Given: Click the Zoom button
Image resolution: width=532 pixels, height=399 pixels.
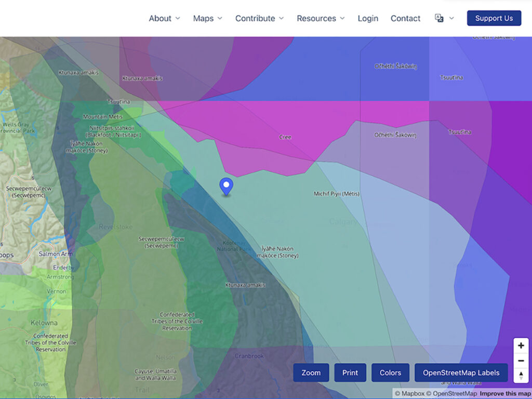Looking at the screenshot, I should click(311, 373).
